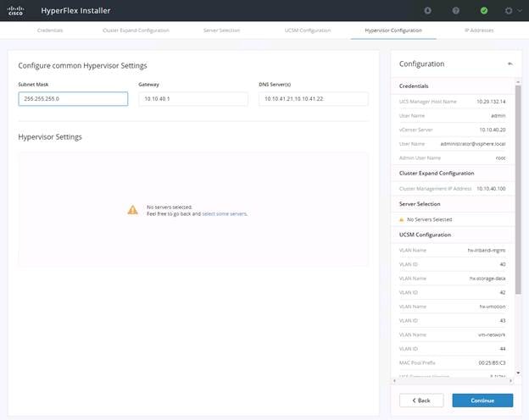Screen dimensions: 529x420
Task: Click the No Servers Selected text
Action: (429, 220)
